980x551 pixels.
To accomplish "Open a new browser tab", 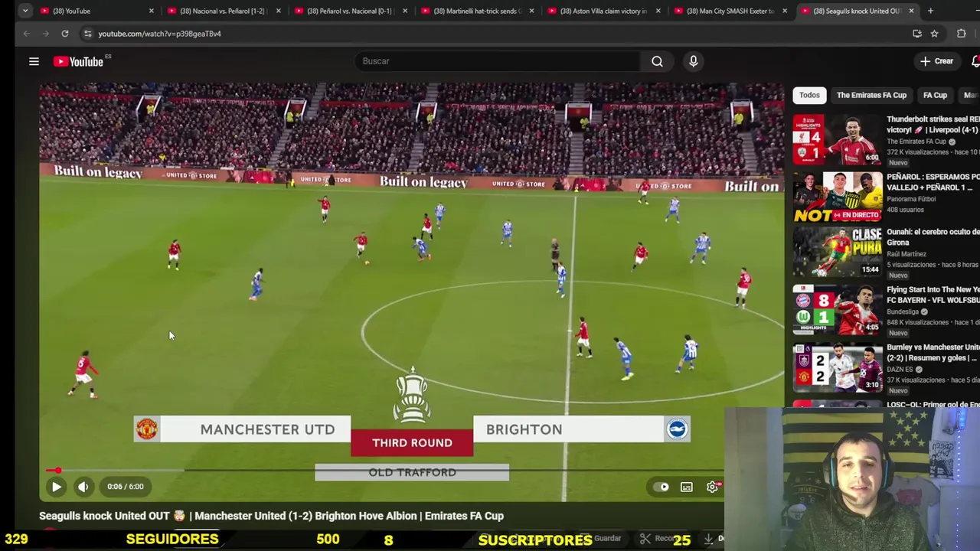I will (930, 11).
